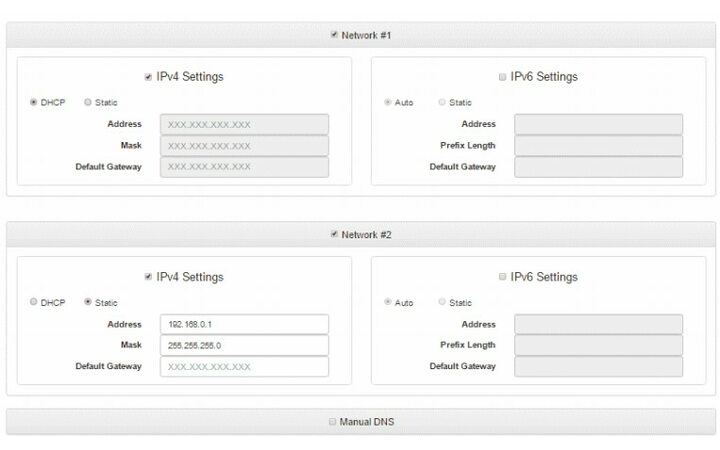Enable IPv6 Settings for Network #1
Viewport: 720px width, 450px height.
pyautogui.click(x=502, y=77)
